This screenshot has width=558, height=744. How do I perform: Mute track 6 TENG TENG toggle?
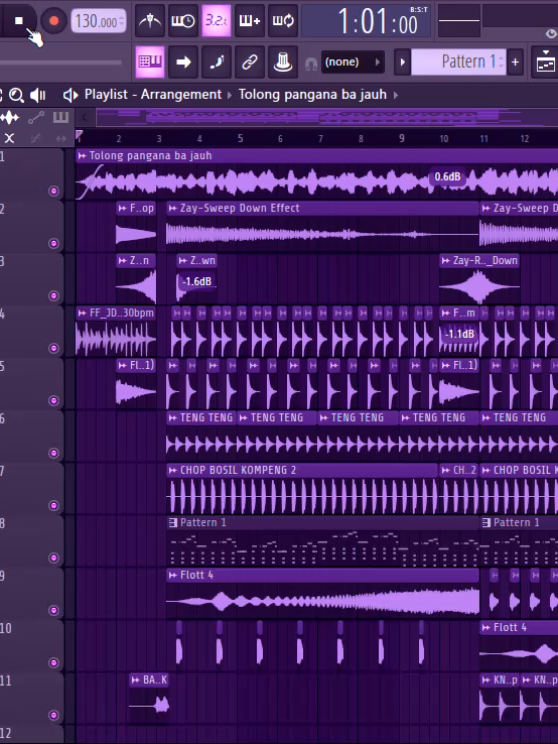point(54,453)
